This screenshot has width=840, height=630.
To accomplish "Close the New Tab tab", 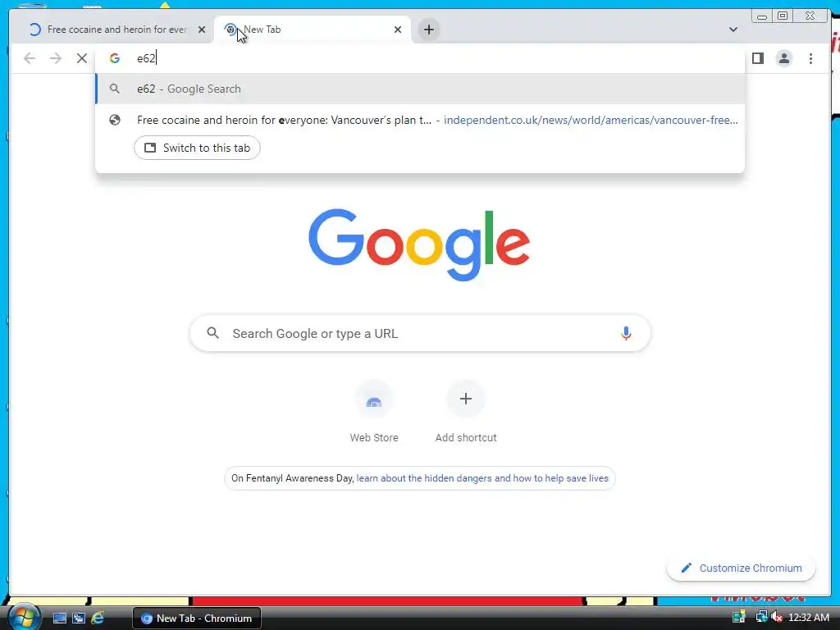I will click(398, 30).
